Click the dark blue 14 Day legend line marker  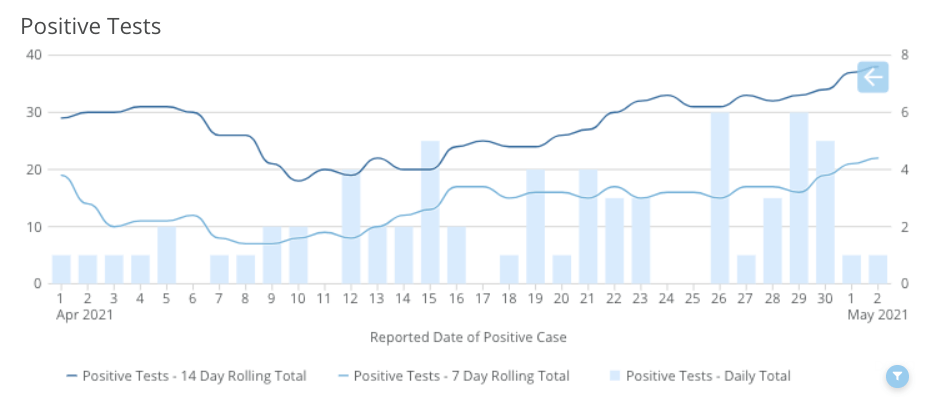72,376
